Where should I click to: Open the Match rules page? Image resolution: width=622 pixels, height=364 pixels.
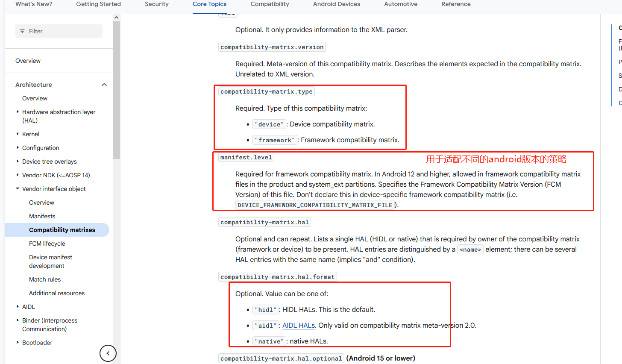[x=45, y=279]
